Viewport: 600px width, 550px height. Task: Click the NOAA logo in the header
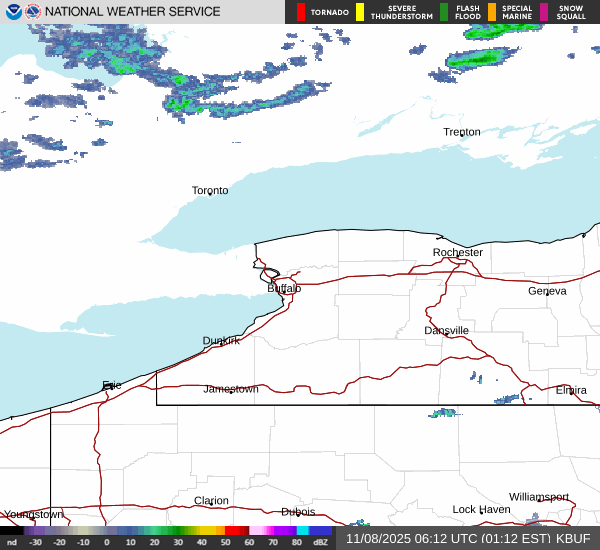pyautogui.click(x=12, y=12)
